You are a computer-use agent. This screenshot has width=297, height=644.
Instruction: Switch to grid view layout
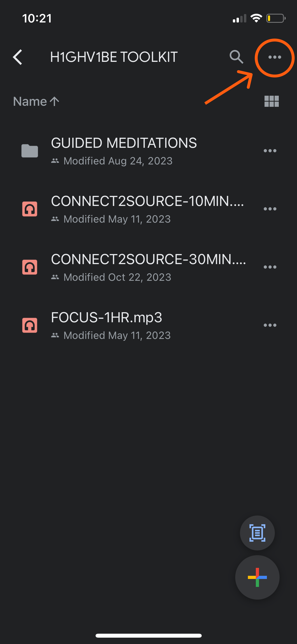point(271,101)
